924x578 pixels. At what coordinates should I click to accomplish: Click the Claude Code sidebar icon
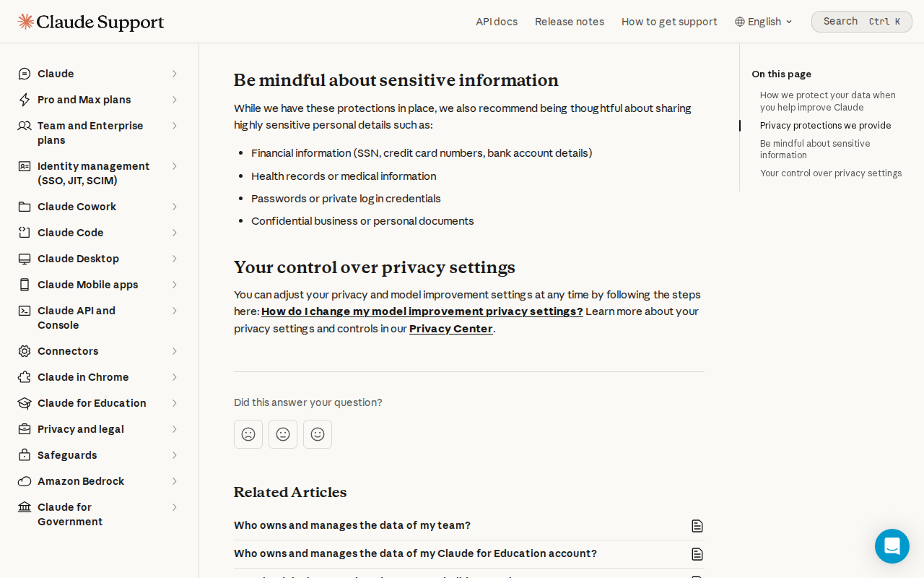point(25,233)
